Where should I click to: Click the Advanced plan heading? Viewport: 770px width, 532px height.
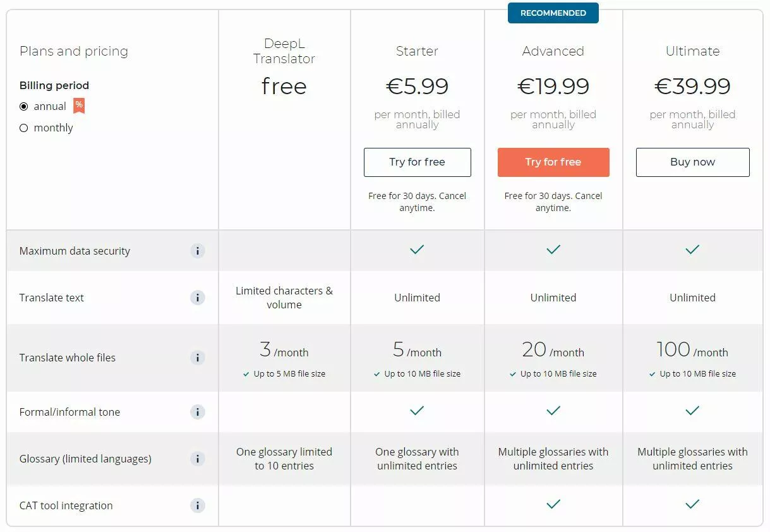[x=553, y=51]
